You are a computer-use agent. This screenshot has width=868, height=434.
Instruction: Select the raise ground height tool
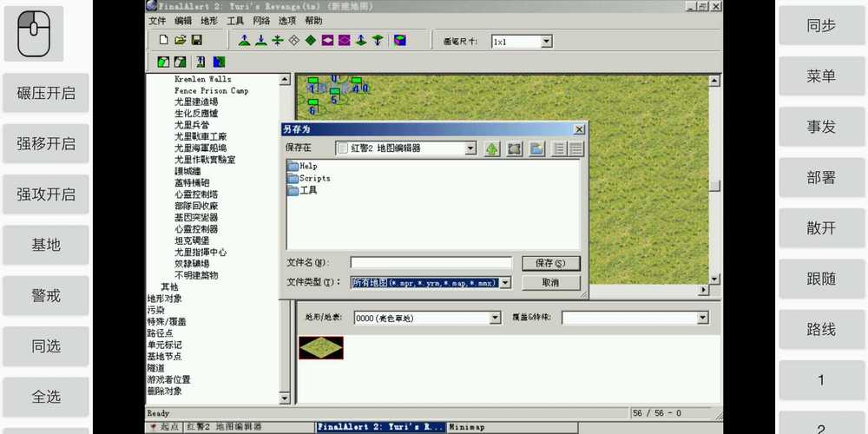pyautogui.click(x=244, y=41)
